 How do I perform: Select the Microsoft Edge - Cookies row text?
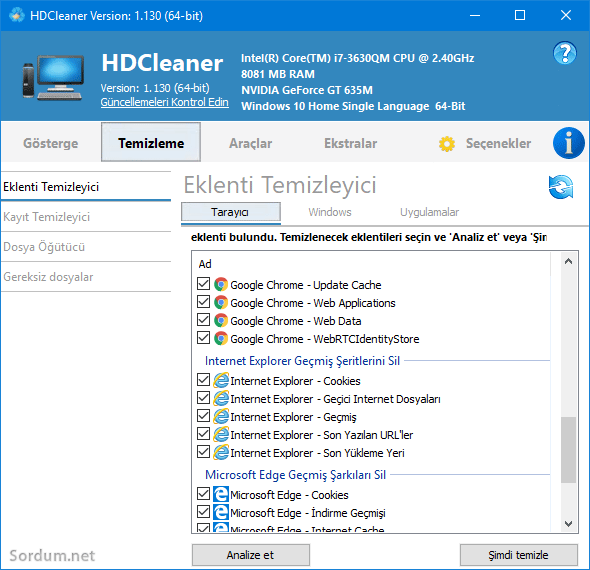(289, 495)
